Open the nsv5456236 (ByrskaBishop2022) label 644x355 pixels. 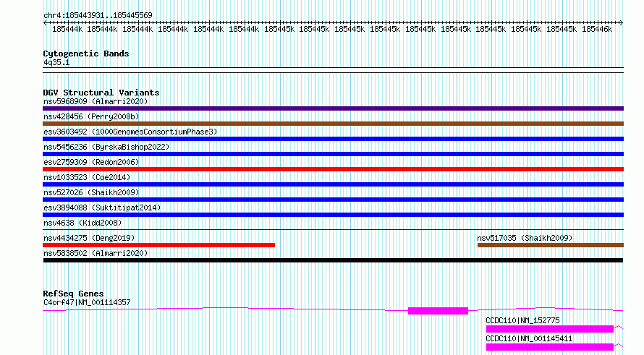106,147
